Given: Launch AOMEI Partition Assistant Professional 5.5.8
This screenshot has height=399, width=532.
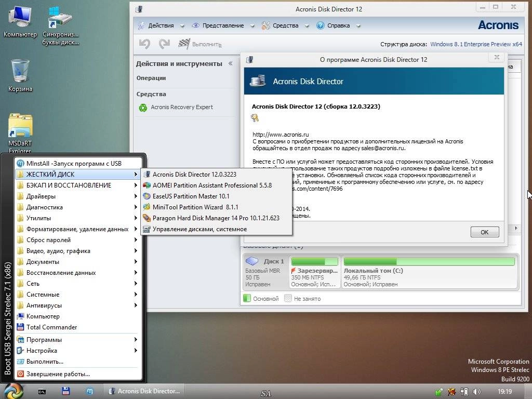Looking at the screenshot, I should click(x=217, y=185).
